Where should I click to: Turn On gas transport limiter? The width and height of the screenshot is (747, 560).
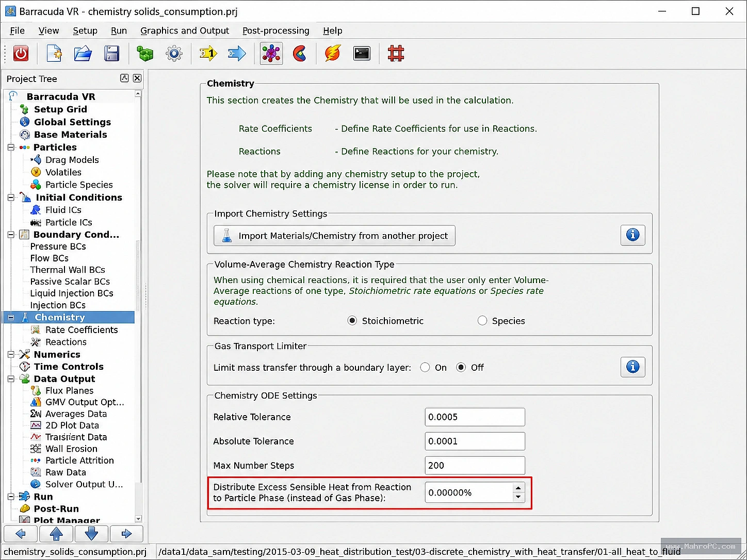425,368
